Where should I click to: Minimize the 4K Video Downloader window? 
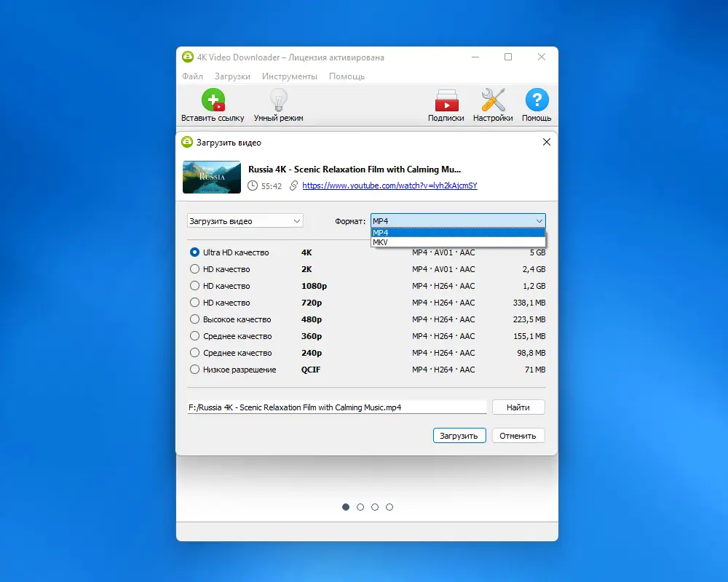475,57
